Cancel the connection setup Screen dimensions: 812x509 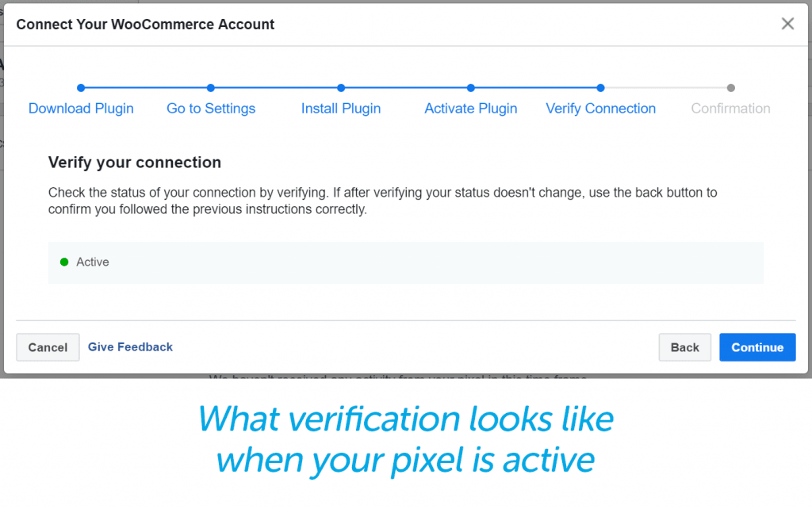pos(48,347)
